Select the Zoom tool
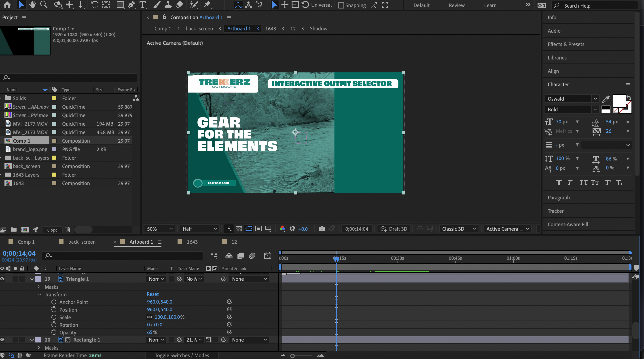This screenshot has width=644, height=359. [x=44, y=5]
